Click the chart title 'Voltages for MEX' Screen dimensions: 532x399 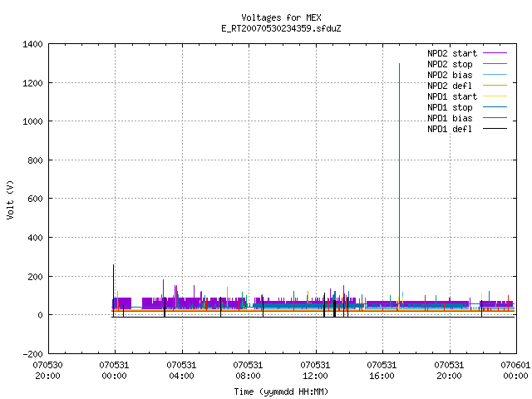[281, 17]
